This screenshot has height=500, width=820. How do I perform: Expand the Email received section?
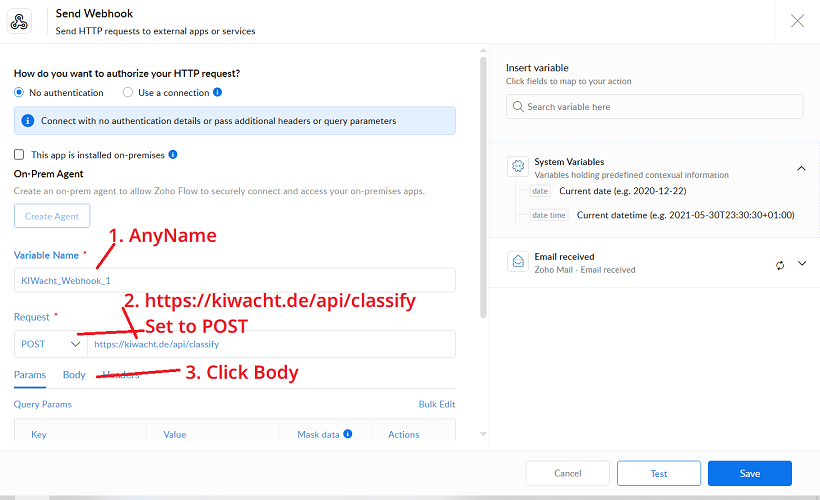click(x=802, y=264)
